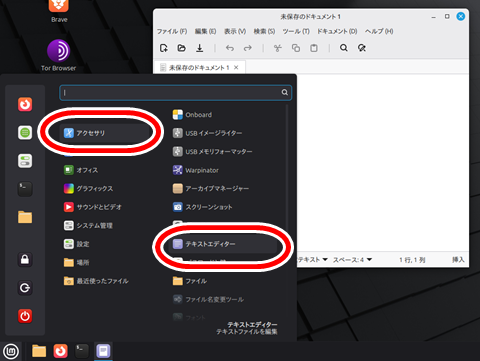480x361 pixels.
Task: Open the ドキュメント (D) menu
Action: 337,31
